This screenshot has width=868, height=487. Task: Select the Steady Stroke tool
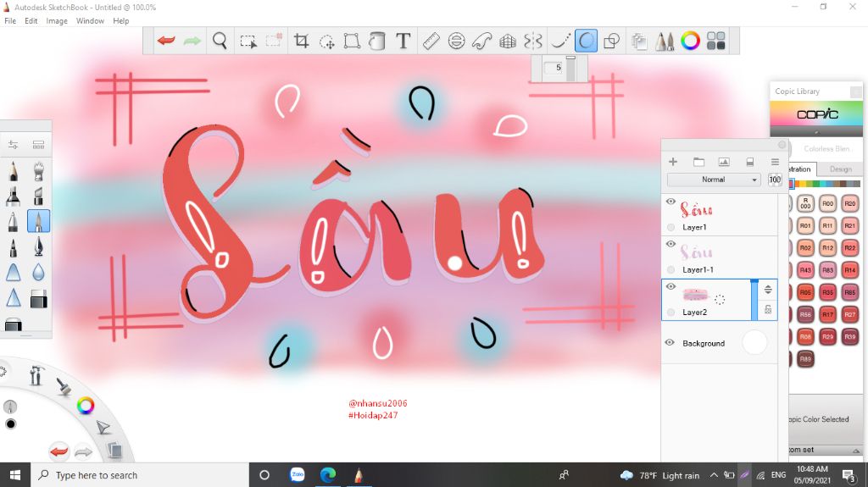tap(560, 41)
